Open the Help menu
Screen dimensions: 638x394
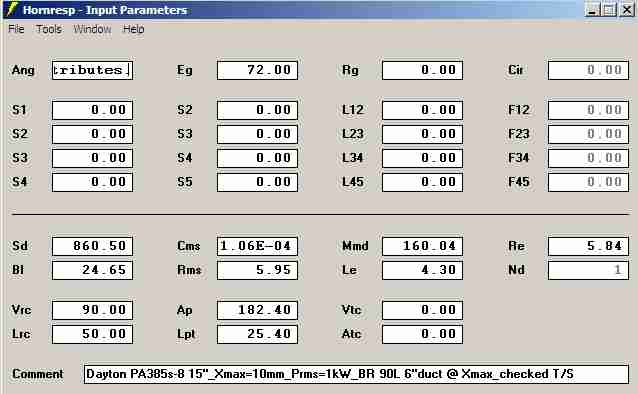click(x=133, y=29)
